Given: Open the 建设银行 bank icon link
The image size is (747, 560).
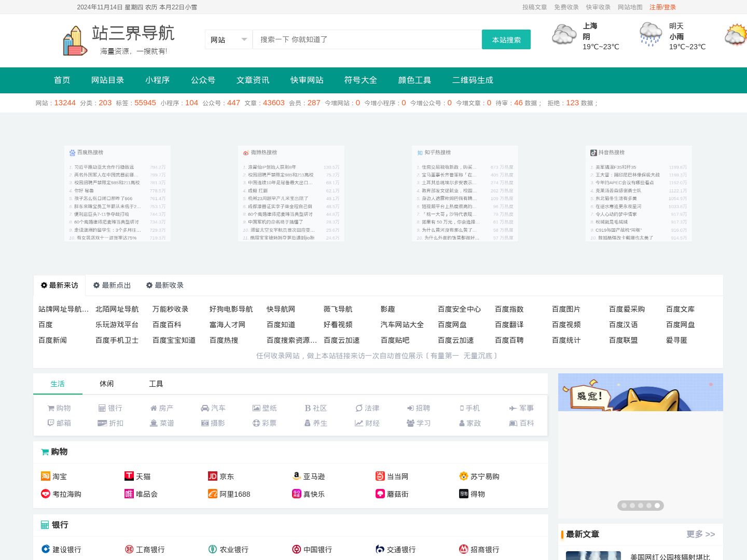Looking at the screenshot, I should coord(46,549).
